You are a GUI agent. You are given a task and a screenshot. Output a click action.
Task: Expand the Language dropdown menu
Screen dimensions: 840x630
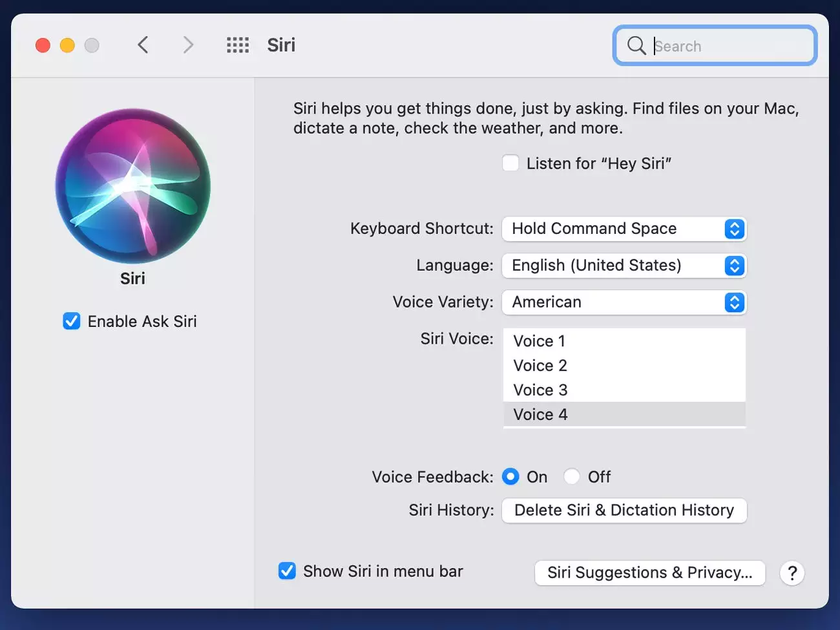pyautogui.click(x=624, y=266)
